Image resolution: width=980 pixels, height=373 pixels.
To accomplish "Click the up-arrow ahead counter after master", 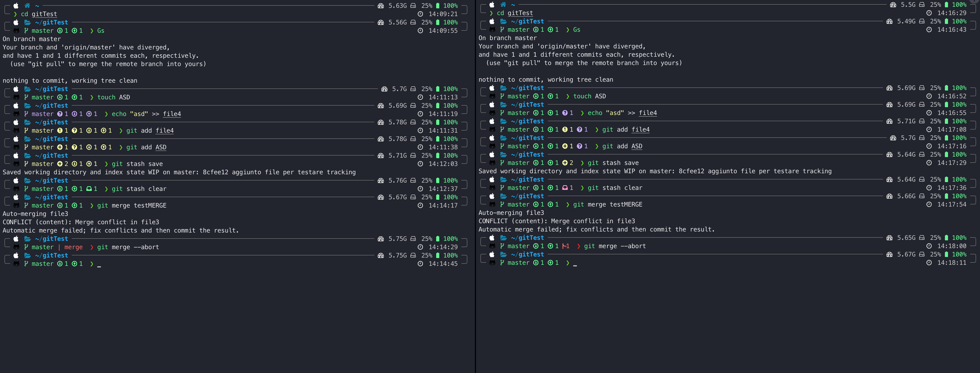I will pyautogui.click(x=75, y=30).
